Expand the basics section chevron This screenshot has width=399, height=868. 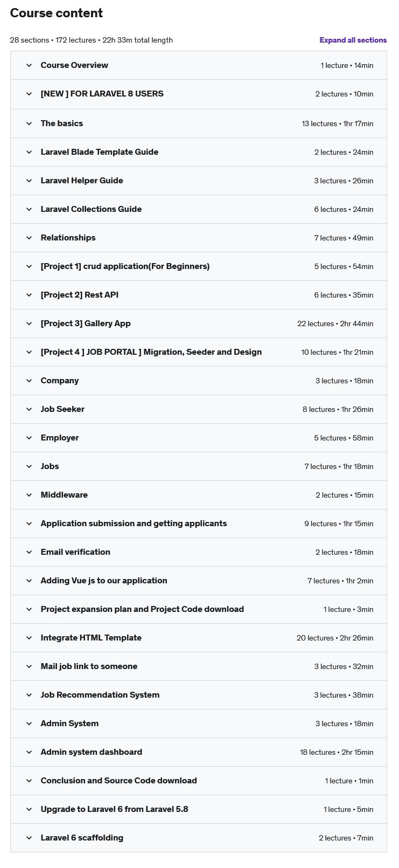coord(29,123)
